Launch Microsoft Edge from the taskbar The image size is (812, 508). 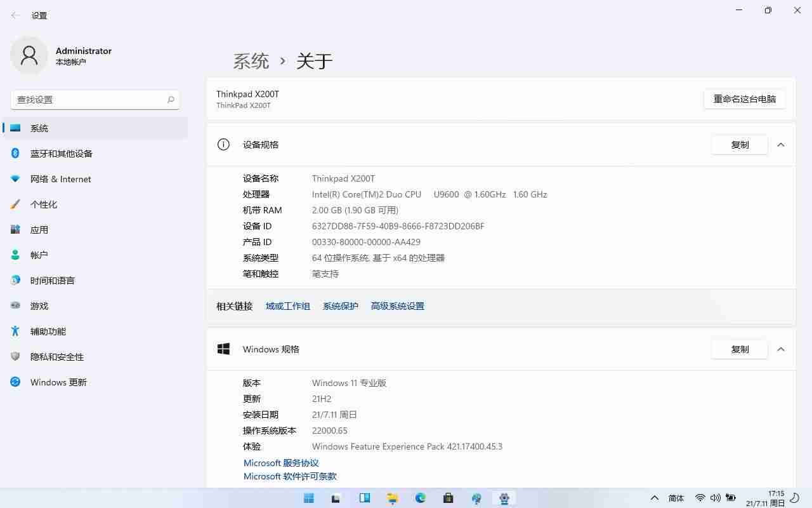pos(421,498)
